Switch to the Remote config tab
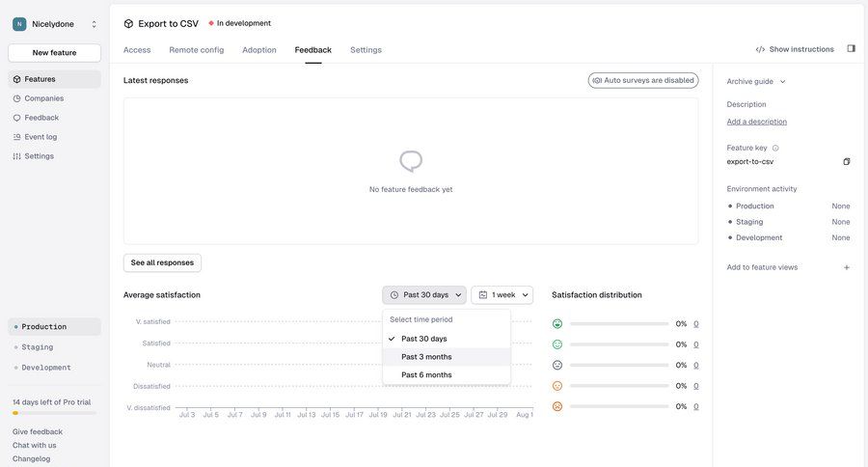 197,50
